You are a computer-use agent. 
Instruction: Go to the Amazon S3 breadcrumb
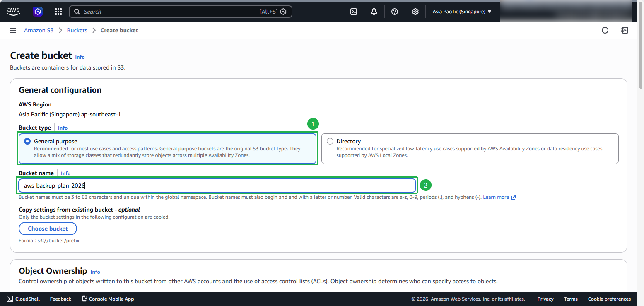(39, 30)
